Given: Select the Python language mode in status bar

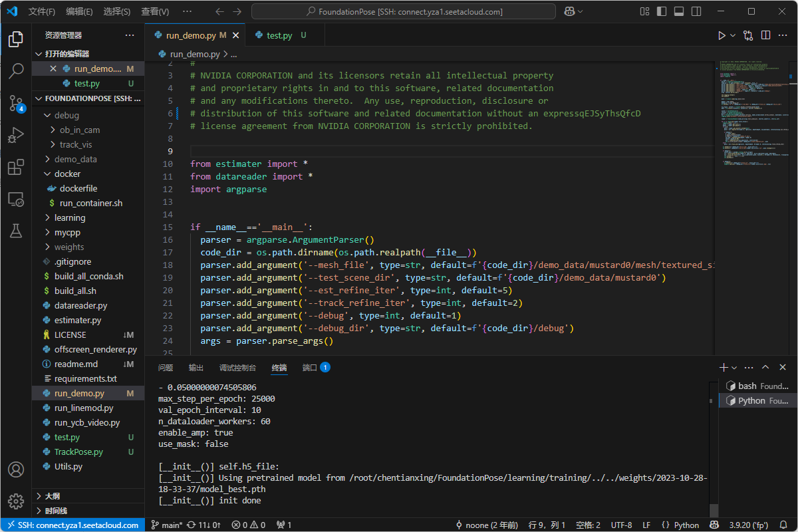Looking at the screenshot, I should [680, 525].
